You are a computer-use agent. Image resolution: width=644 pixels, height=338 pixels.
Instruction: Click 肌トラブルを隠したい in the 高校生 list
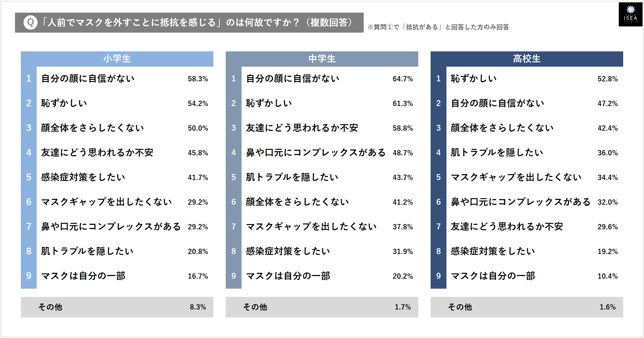point(497,152)
